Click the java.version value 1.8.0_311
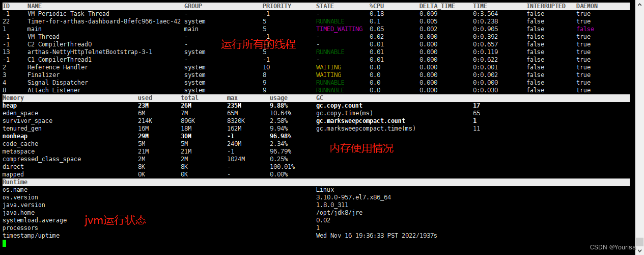 (x=332, y=205)
